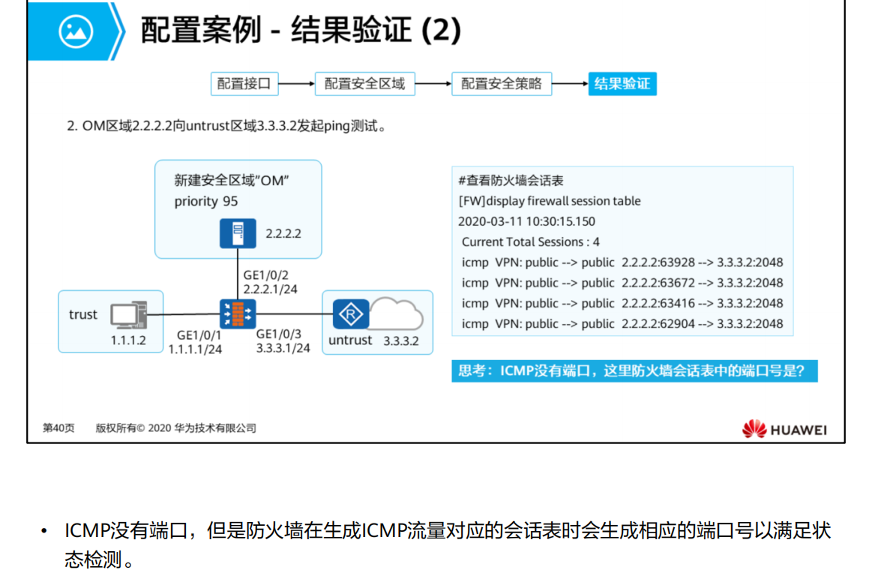Select the 配置安全区域 step box
The width and height of the screenshot is (869, 588).
364,84
